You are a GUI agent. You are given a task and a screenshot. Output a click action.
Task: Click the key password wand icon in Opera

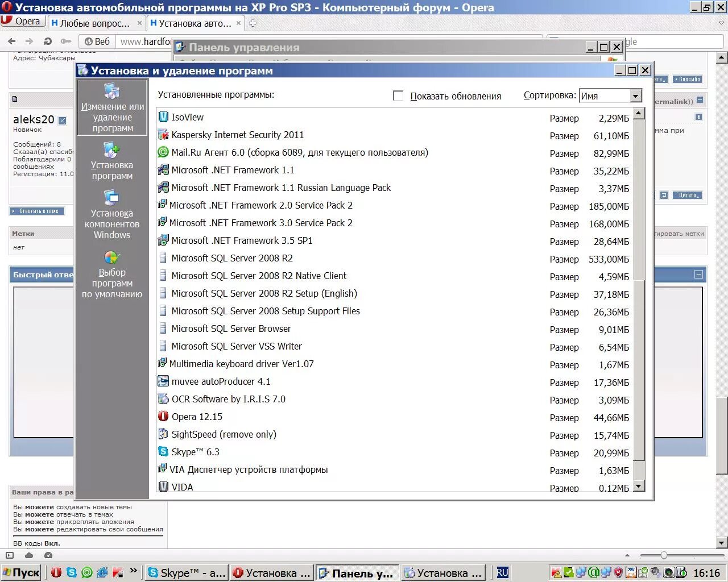click(66, 41)
